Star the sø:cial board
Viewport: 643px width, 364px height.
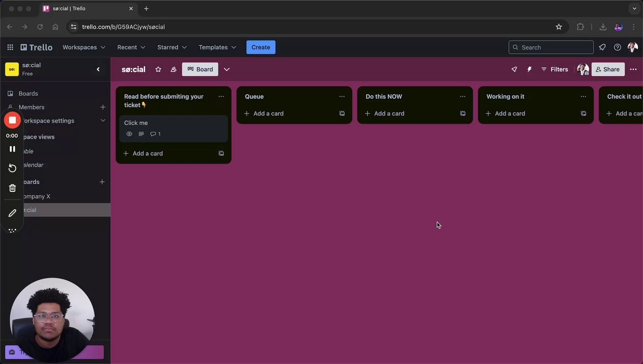point(158,69)
